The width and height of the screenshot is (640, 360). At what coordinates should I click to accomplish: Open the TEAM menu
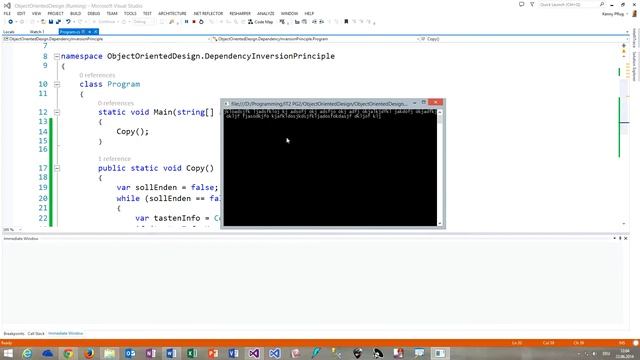(112, 13)
